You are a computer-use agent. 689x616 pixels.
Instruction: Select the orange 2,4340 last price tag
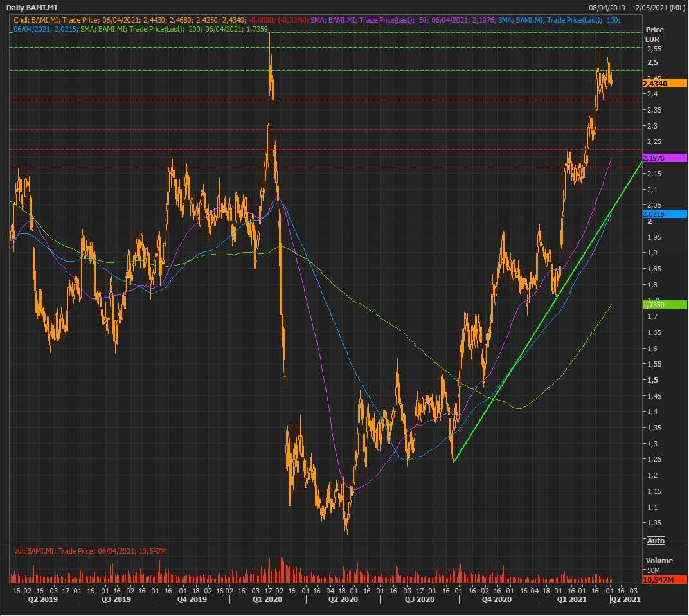tap(656, 83)
